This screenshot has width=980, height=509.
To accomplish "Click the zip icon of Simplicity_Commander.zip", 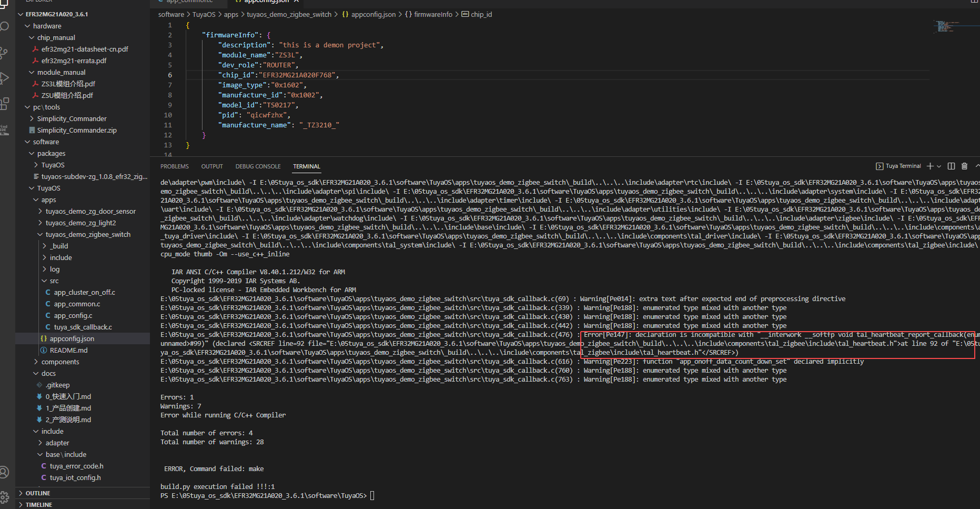I will (x=32, y=130).
